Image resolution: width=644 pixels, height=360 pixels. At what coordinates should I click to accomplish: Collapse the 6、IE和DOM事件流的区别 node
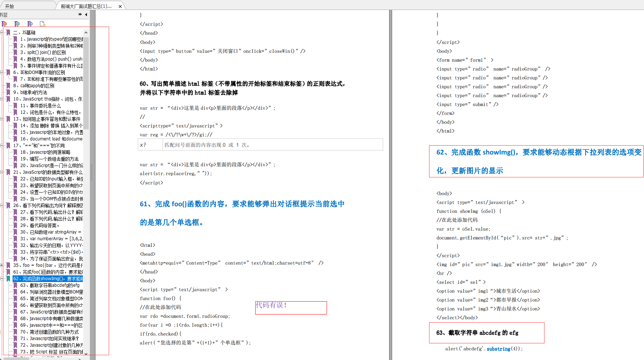click(2, 72)
